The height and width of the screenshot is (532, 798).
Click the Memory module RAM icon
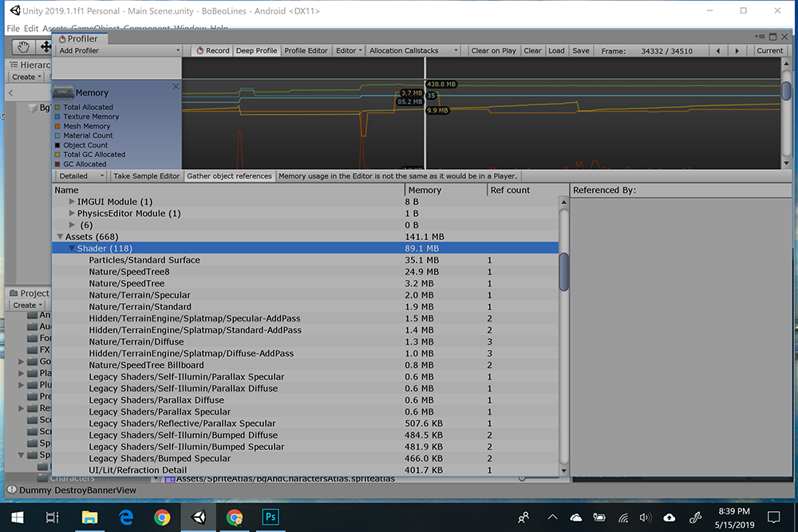(x=63, y=93)
